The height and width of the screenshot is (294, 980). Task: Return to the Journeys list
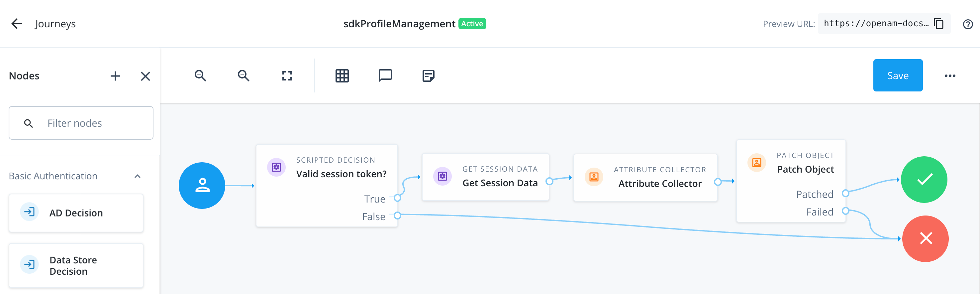click(17, 23)
